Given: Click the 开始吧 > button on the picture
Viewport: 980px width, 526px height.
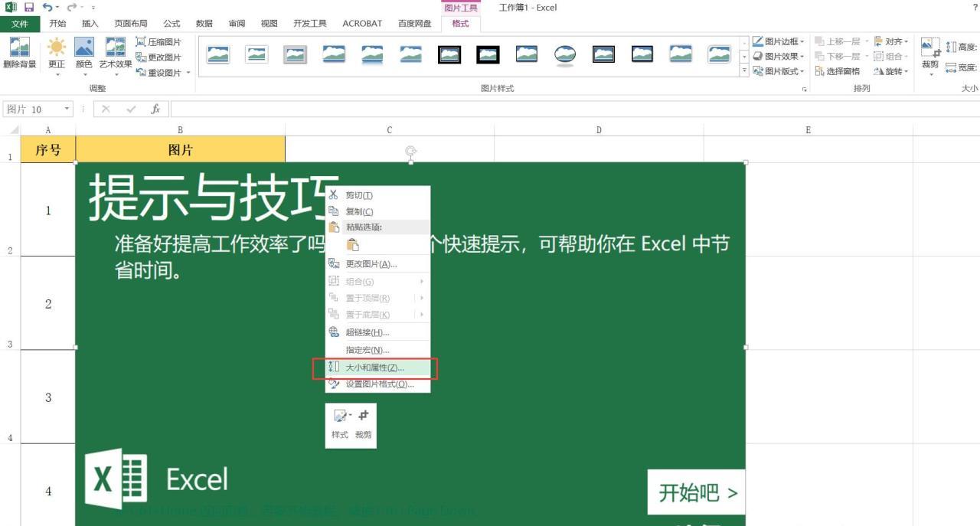Looking at the screenshot, I should [x=697, y=492].
